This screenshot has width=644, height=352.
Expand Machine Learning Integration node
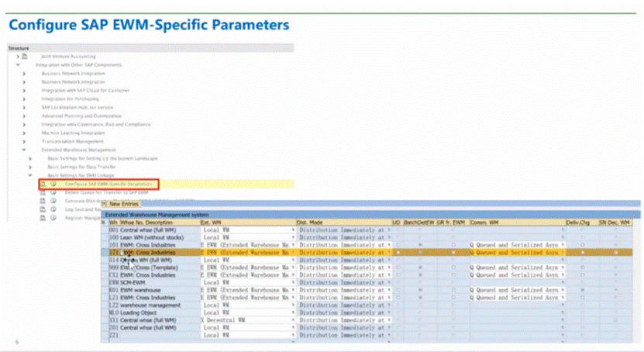(x=24, y=133)
